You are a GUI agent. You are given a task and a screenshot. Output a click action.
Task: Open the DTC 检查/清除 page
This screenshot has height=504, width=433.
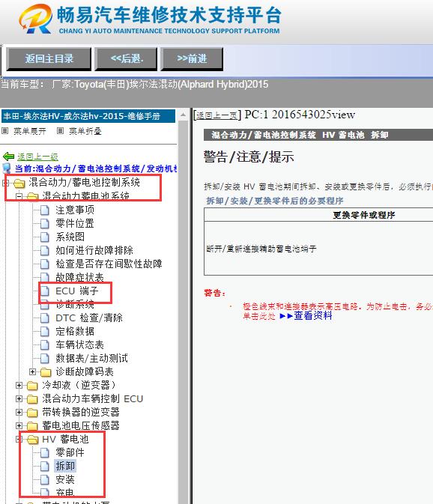(x=89, y=318)
